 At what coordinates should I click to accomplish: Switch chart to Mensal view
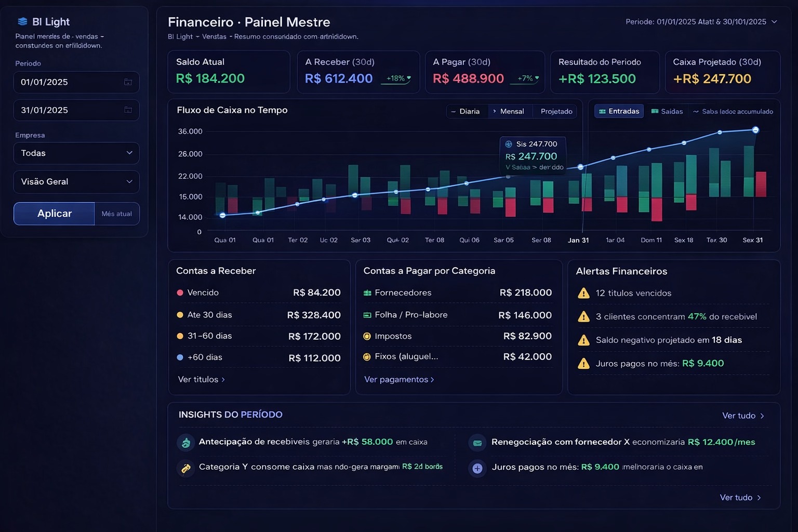click(509, 111)
